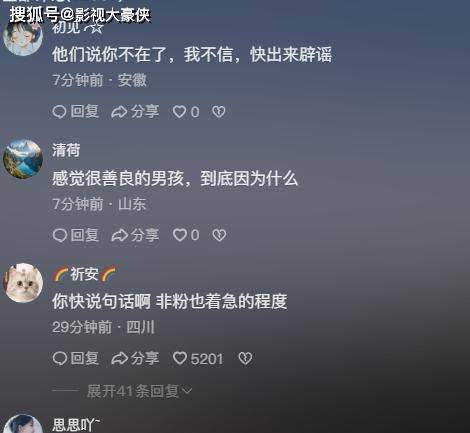Dislike 清荷's comment with broken heart

coord(219,235)
